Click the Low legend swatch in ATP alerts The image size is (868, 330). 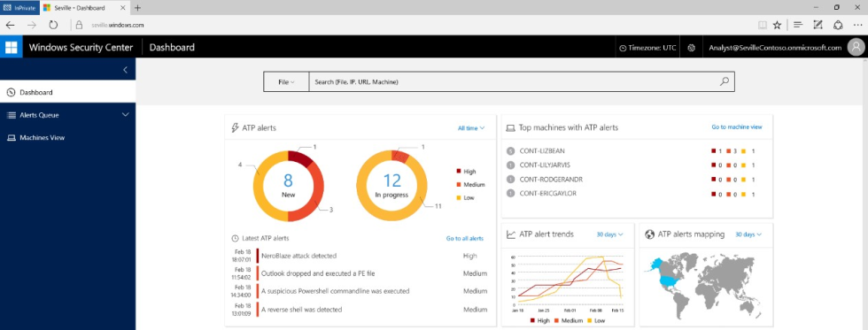(459, 197)
